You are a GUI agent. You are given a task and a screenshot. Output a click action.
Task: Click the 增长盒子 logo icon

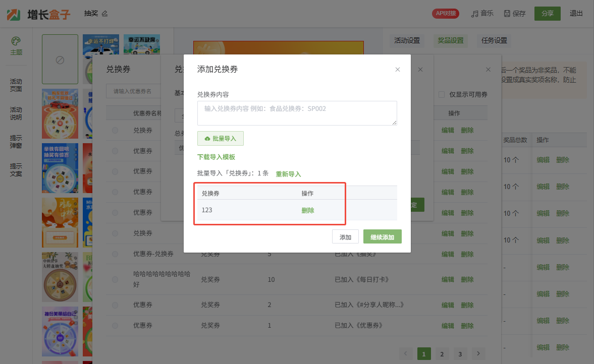click(x=14, y=15)
